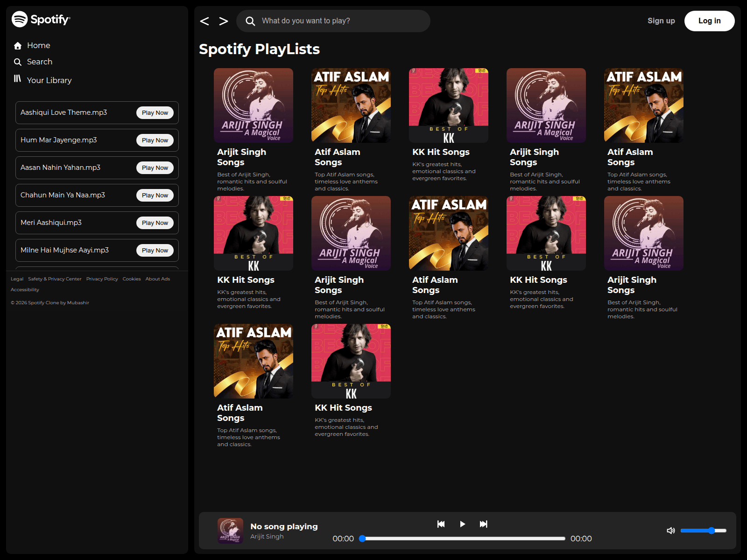This screenshot has width=747, height=560.
Task: Play Now for Milne Hai Mujhse Aayi.mp3
Action: pyautogui.click(x=155, y=251)
